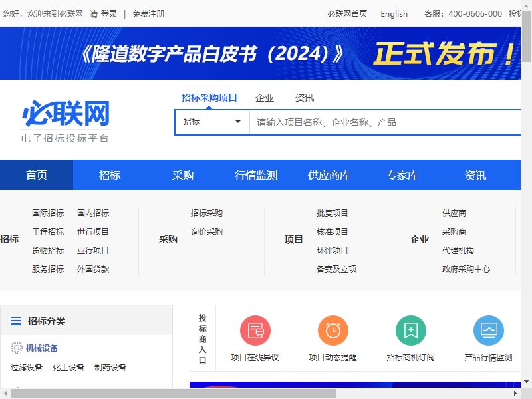This screenshot has width=532, height=399.
Task: Click the horizontal scrollbar left arrow
Action: (x=5, y=394)
